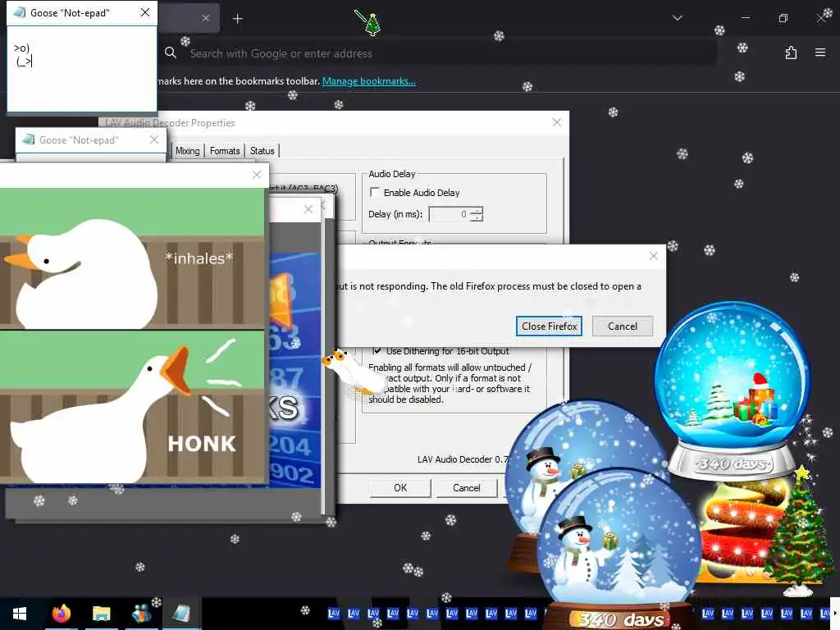Expand the system tray overflow arrow

835,614
